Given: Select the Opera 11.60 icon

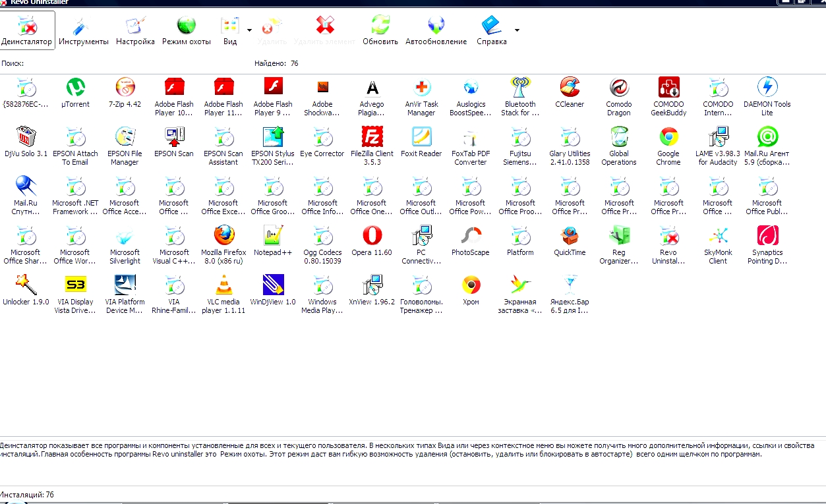Looking at the screenshot, I should (372, 235).
